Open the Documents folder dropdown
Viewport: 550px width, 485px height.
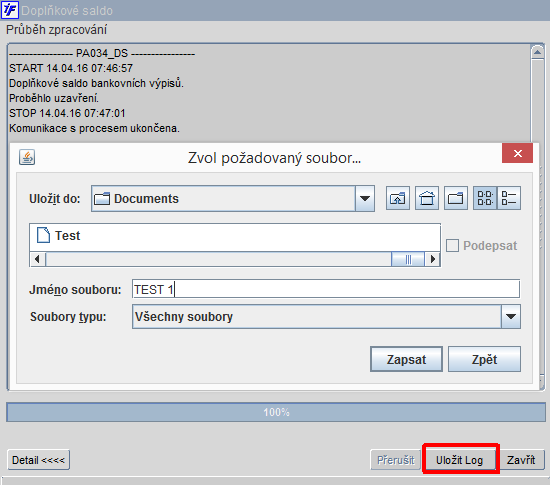[x=365, y=198]
